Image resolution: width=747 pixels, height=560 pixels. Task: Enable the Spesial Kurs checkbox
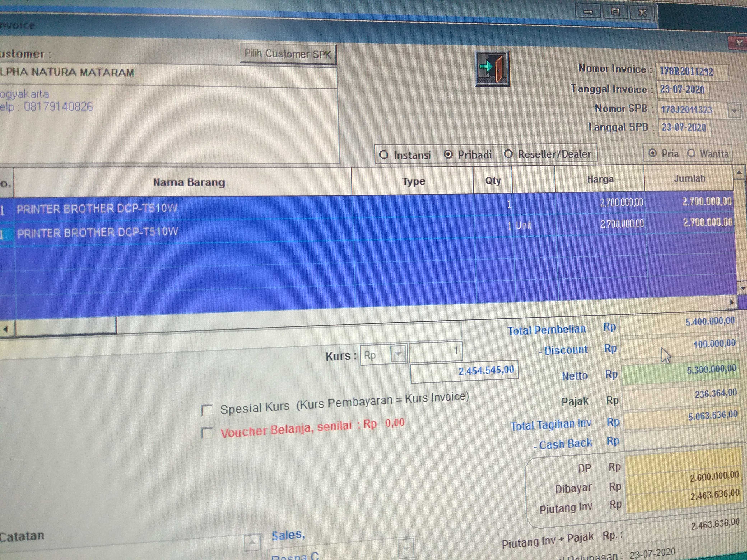pyautogui.click(x=206, y=410)
